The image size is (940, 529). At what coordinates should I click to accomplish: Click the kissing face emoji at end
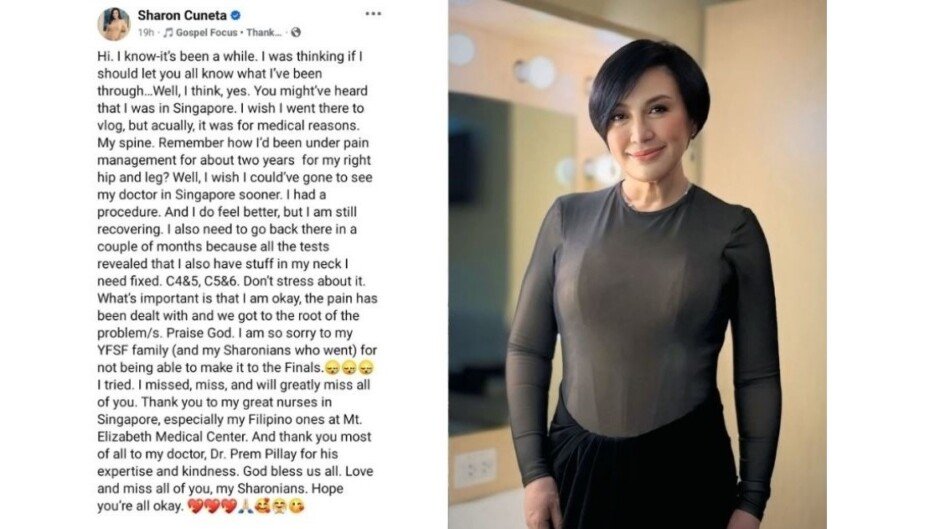click(x=296, y=506)
